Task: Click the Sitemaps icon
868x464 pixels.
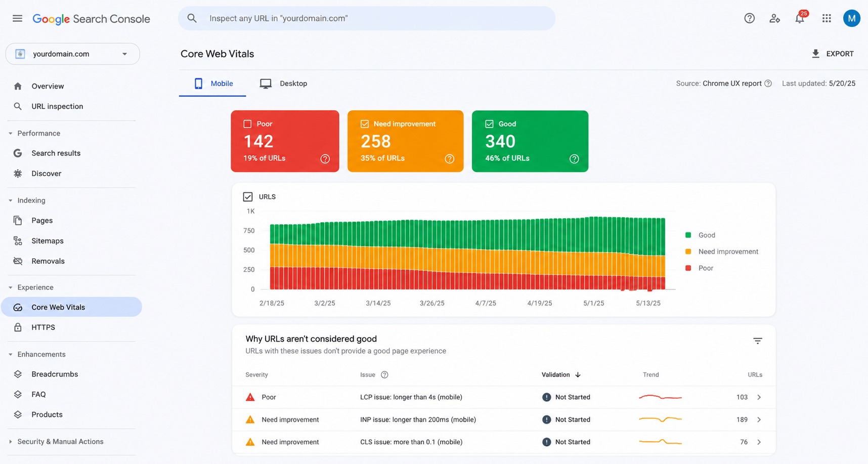Action: pyautogui.click(x=18, y=241)
